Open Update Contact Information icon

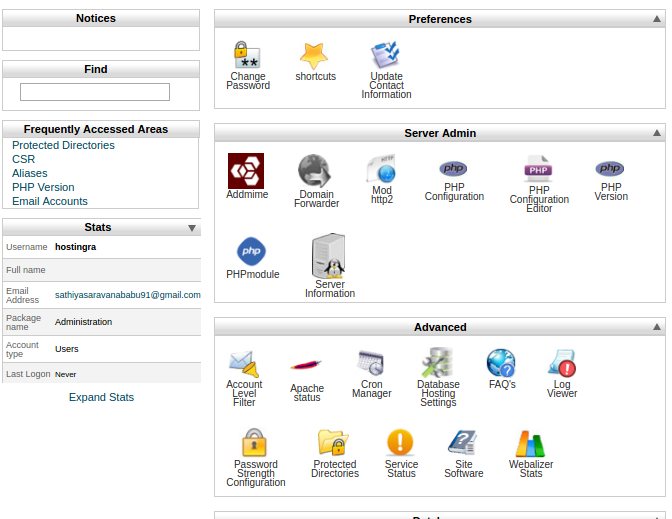click(385, 55)
